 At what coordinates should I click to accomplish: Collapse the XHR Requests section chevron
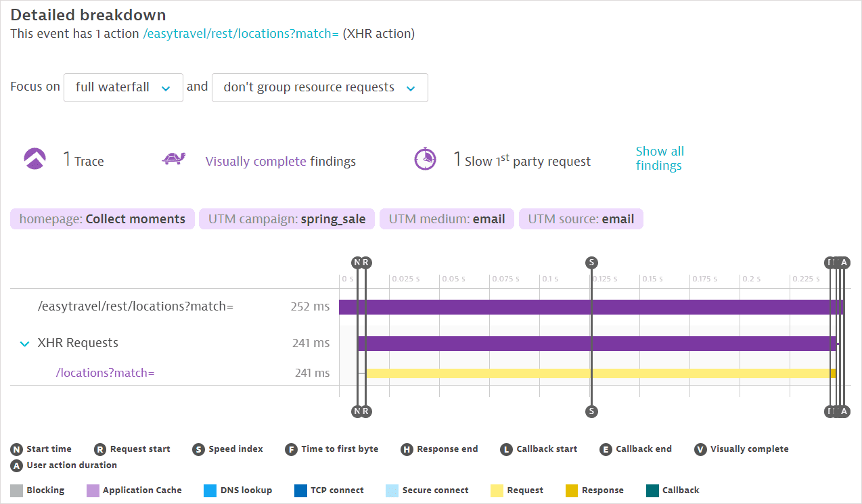pyautogui.click(x=25, y=344)
